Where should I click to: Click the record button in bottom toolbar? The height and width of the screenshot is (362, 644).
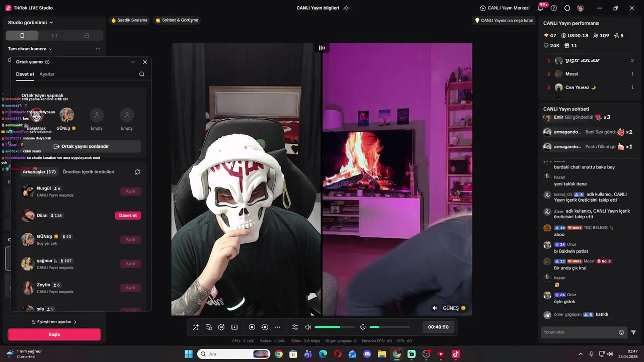coord(252,327)
